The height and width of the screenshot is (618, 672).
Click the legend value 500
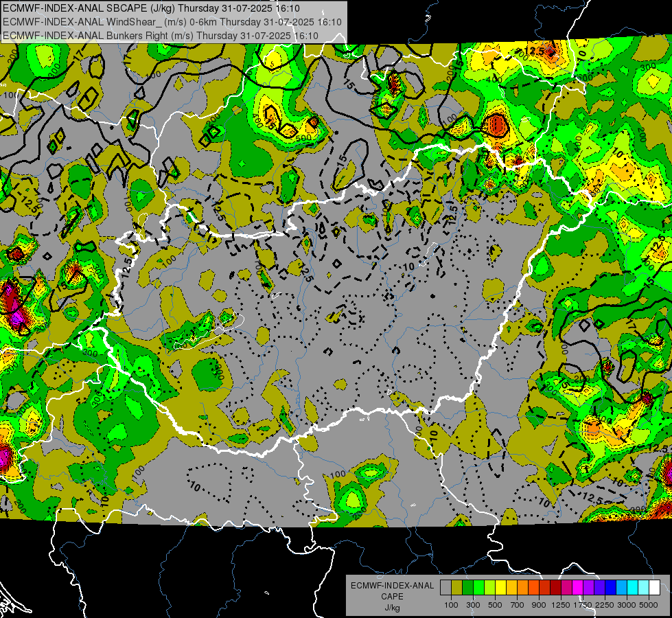(495, 605)
